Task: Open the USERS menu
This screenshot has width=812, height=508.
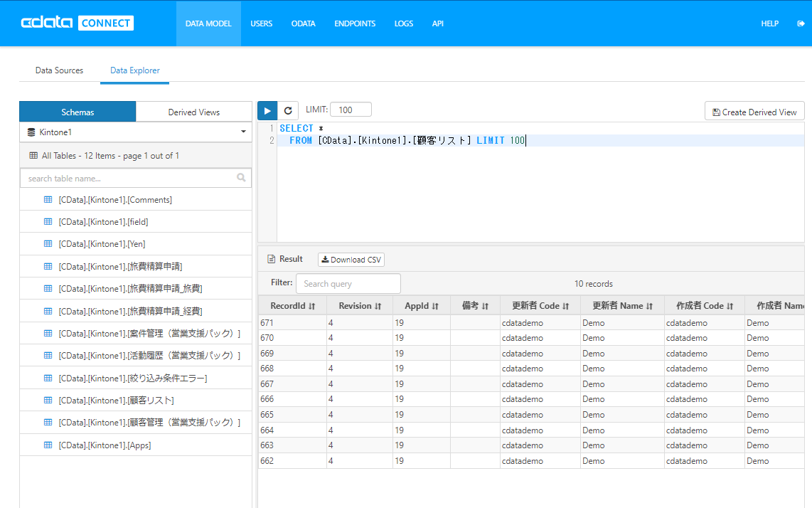Action: [x=262, y=23]
